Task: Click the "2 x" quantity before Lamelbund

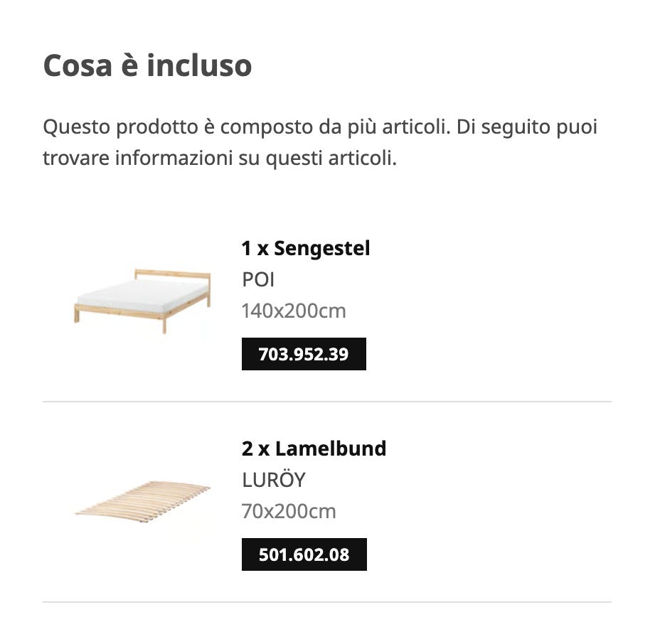Action: (255, 449)
